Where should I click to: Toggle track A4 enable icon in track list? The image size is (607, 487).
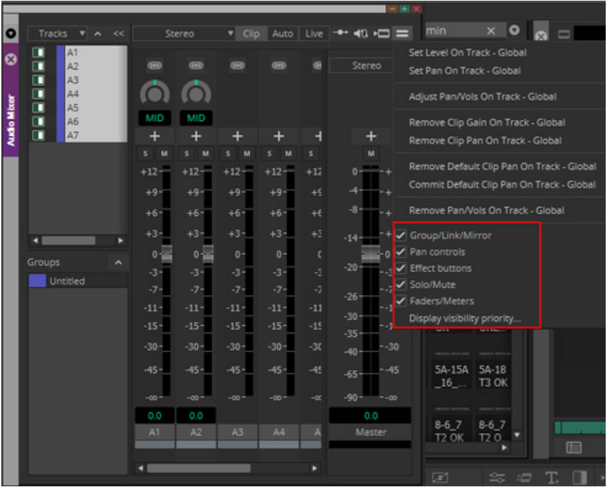pos(38,94)
